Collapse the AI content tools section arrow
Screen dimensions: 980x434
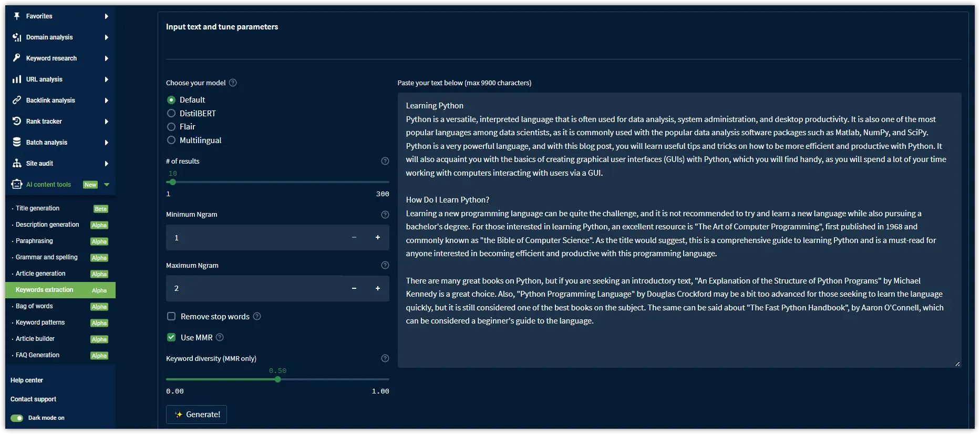107,185
